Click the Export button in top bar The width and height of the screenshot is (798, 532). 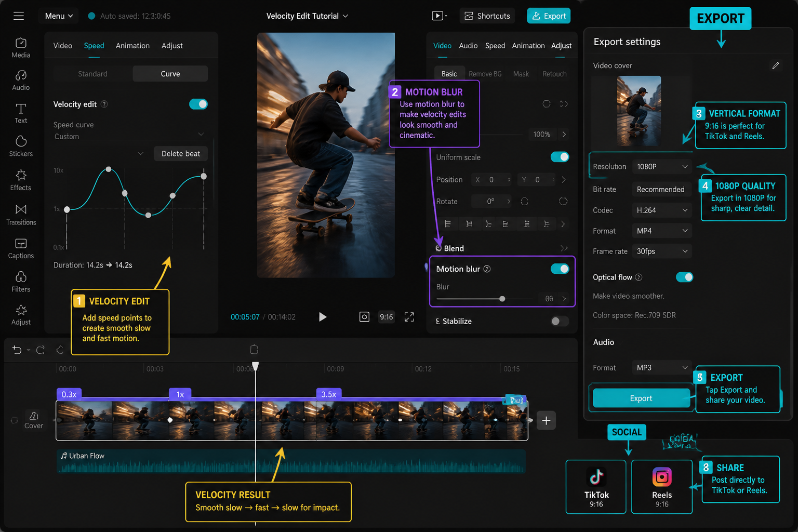coord(549,16)
